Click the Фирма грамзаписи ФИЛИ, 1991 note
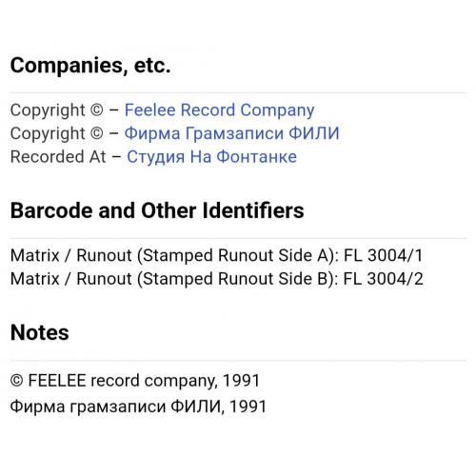The height and width of the screenshot is (476, 476). 138,407
